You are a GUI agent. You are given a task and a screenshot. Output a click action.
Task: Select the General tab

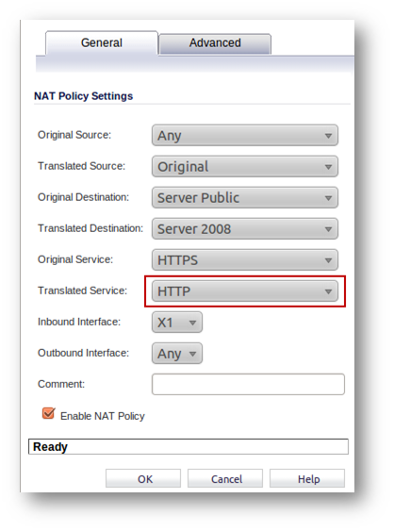click(102, 43)
